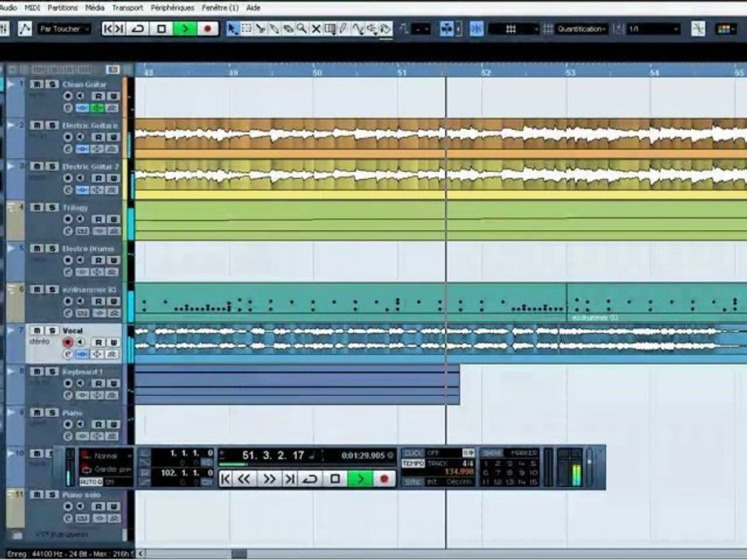Toggle the Autoscroll button in toolbar
The height and width of the screenshot is (560, 747).
tap(447, 29)
